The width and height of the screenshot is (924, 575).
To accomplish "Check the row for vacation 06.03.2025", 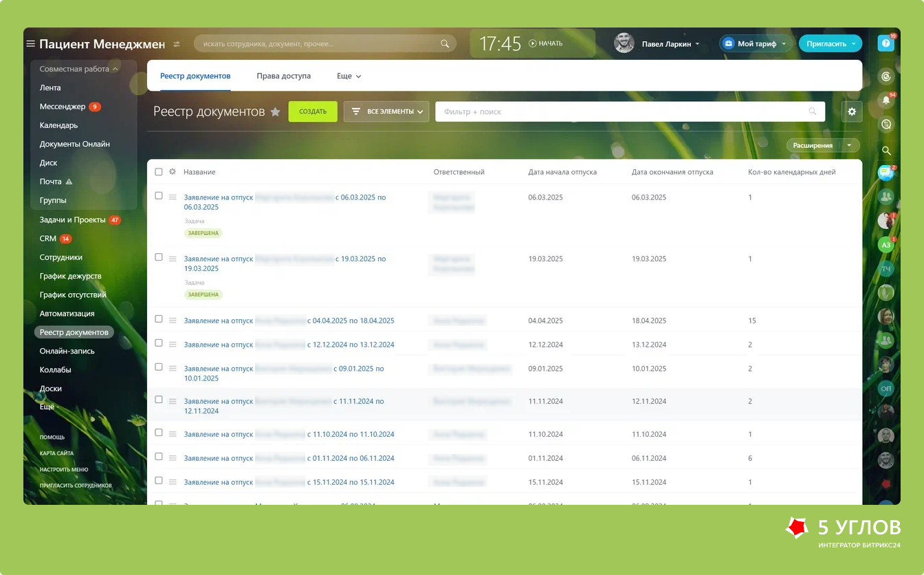I will pyautogui.click(x=159, y=196).
